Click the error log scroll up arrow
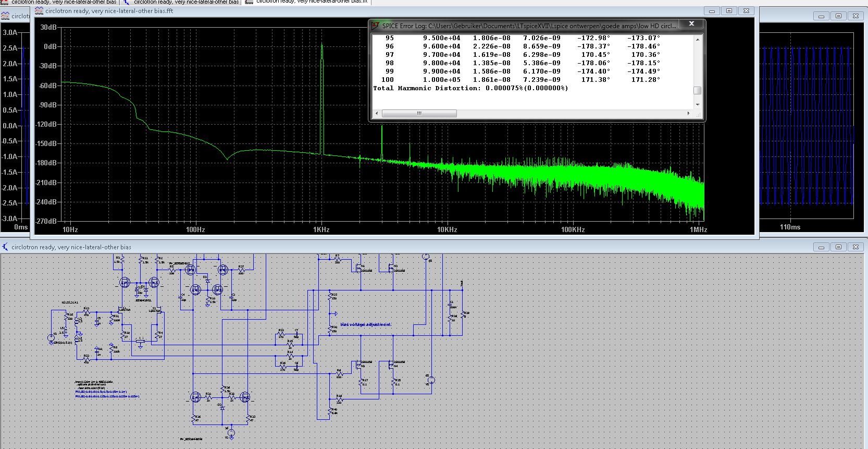The height and width of the screenshot is (449, 868). pyautogui.click(x=697, y=39)
